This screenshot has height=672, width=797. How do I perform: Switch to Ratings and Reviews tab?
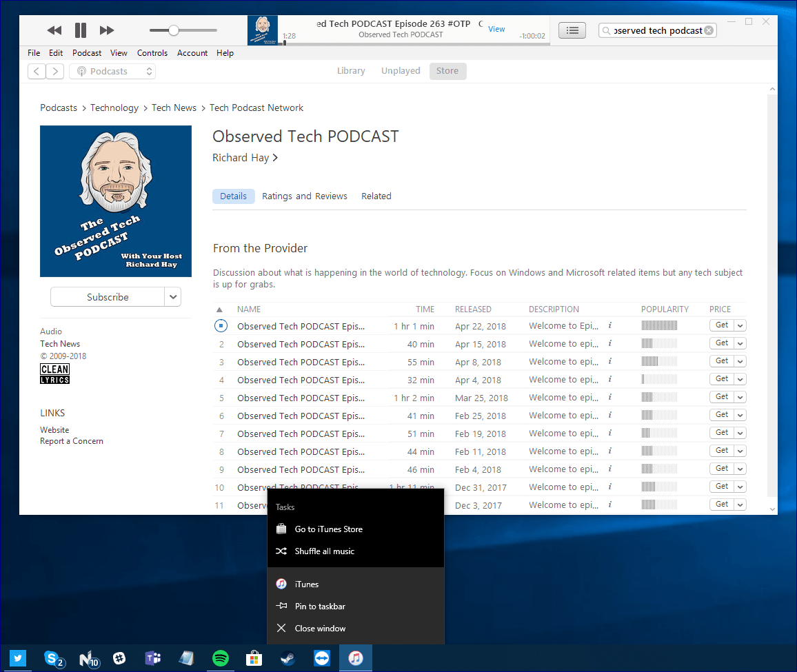pyautogui.click(x=305, y=196)
